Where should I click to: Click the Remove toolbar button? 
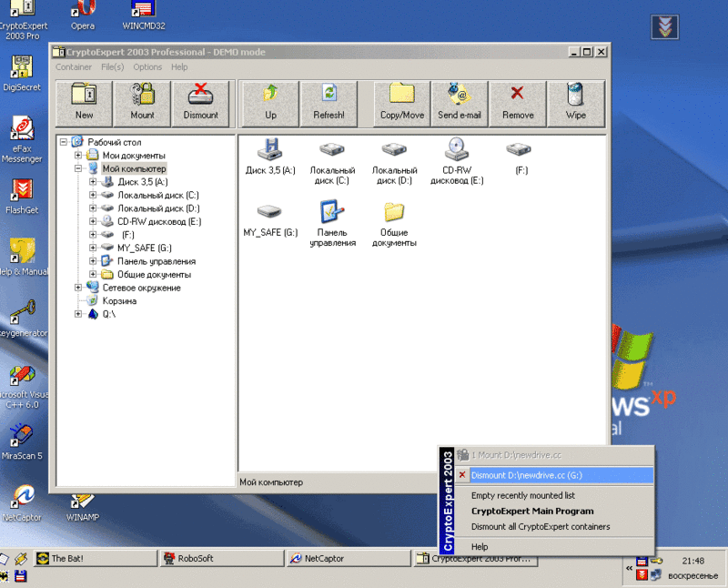518,104
